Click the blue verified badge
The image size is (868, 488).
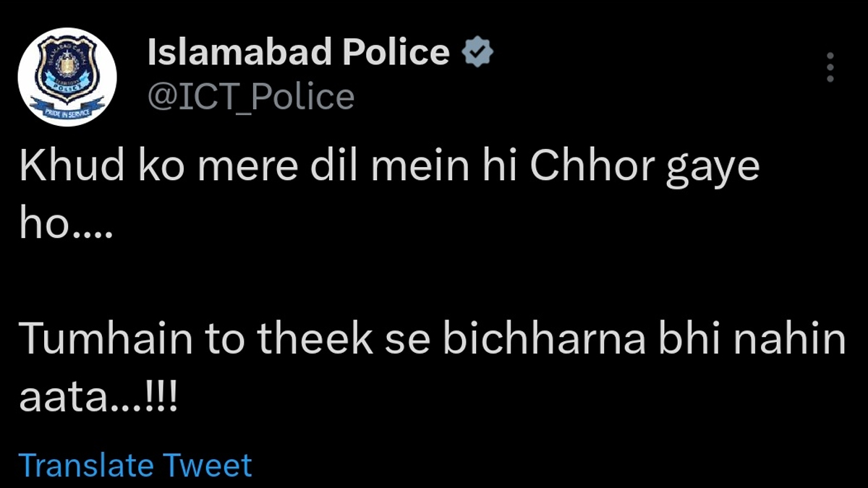[x=477, y=53]
